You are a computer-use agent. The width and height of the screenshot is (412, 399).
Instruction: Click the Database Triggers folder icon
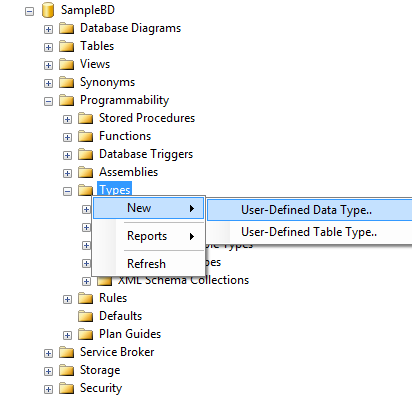click(85, 154)
